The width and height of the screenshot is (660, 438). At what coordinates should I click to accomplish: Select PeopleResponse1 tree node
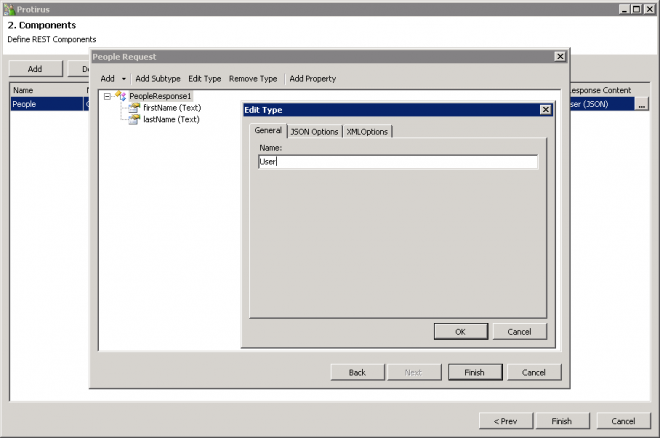click(x=160, y=96)
